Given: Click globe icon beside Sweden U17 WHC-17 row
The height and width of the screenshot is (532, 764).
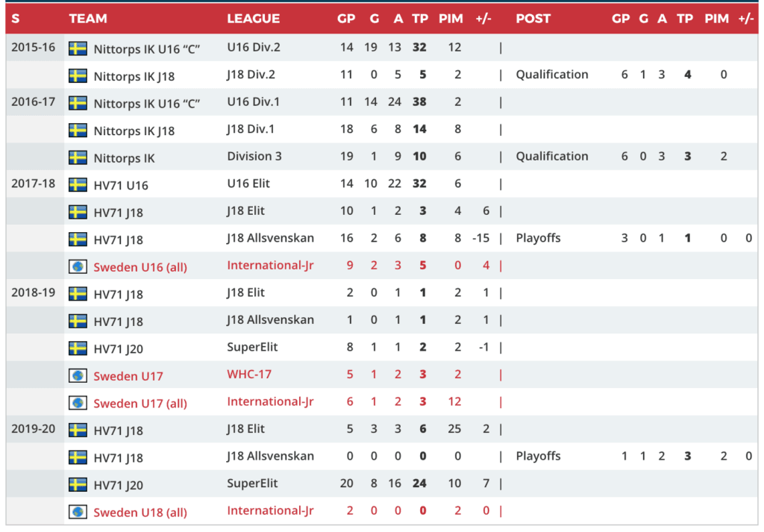Looking at the screenshot, I should pyautogui.click(x=78, y=375).
